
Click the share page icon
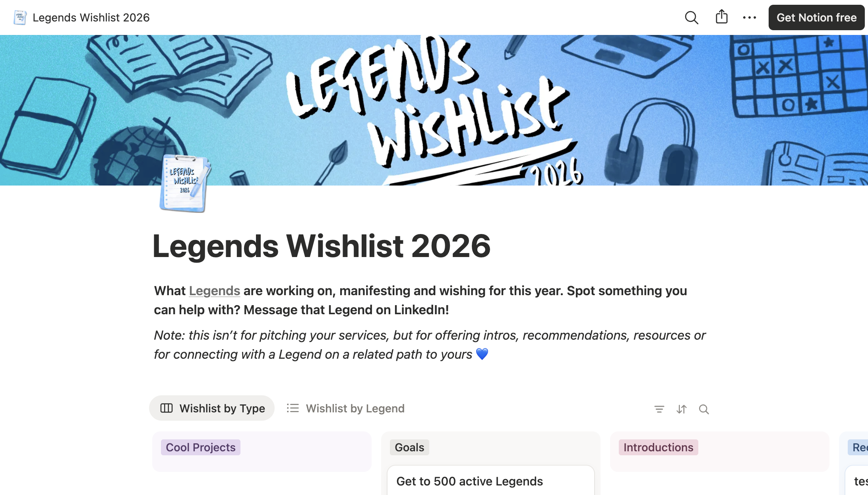(721, 17)
